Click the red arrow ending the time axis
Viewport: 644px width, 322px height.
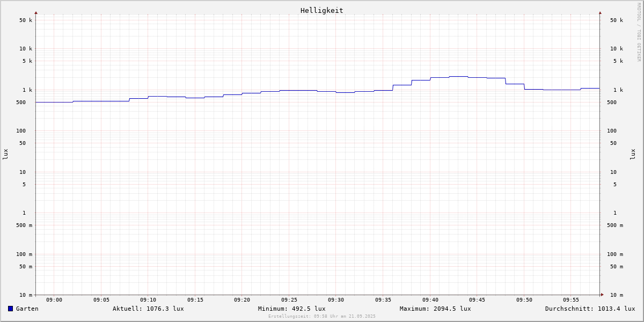click(x=602, y=295)
